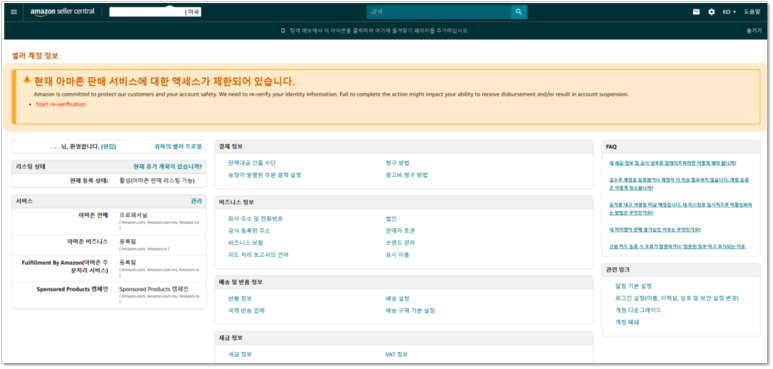Open the 배송 설정 link
Viewport: 773px width, 369px height.
pyautogui.click(x=397, y=299)
